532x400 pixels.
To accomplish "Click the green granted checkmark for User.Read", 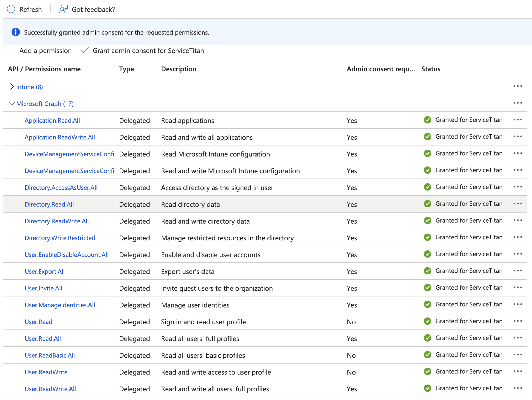I will (427, 321).
